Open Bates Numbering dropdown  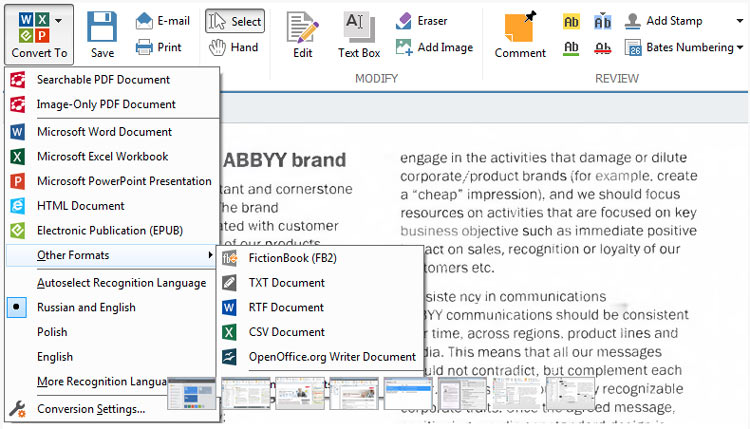point(740,47)
